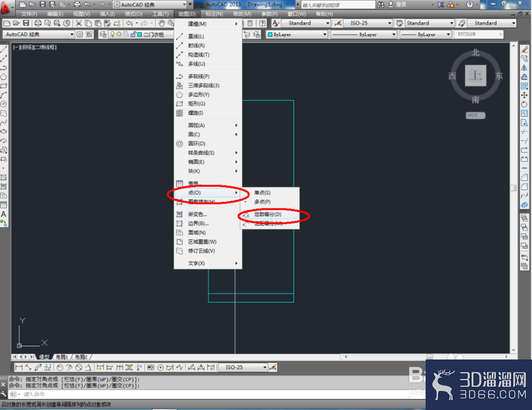This screenshot has width=532, height=410.
Task: Select the Polygon tool in left Draw toolbar
Action: pos(4,77)
